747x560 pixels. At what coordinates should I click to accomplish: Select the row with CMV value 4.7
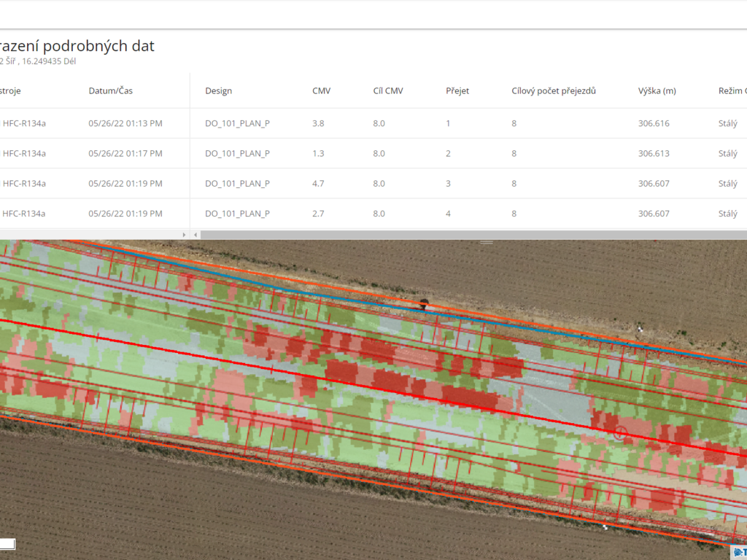318,184
